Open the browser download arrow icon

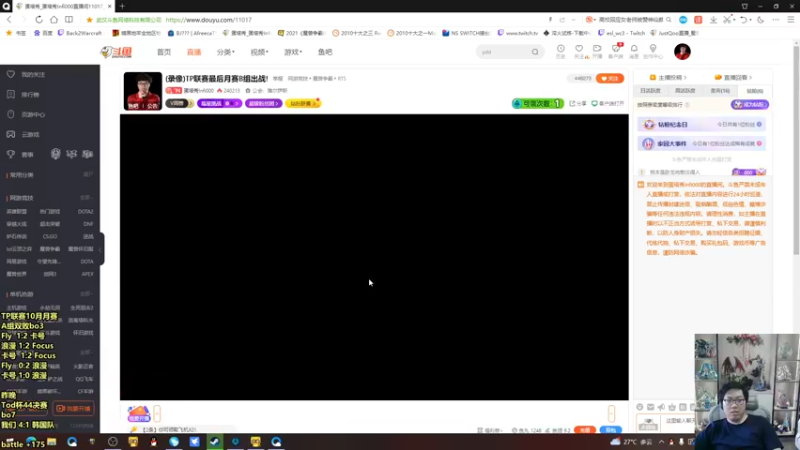pos(713,20)
